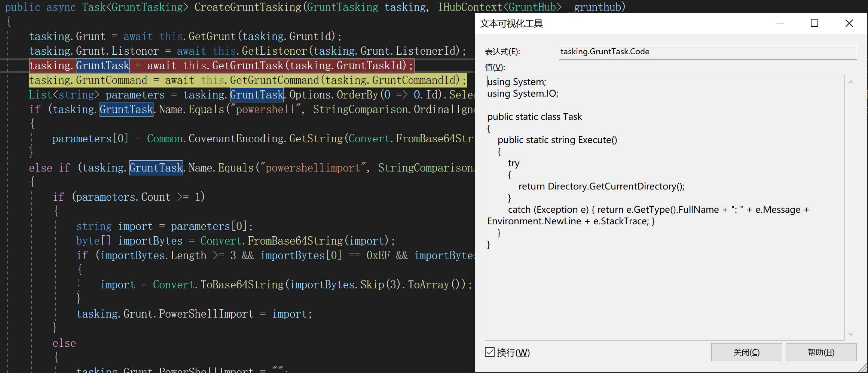Click the 表达式 expression input field
This screenshot has width=868, height=373.
[707, 52]
